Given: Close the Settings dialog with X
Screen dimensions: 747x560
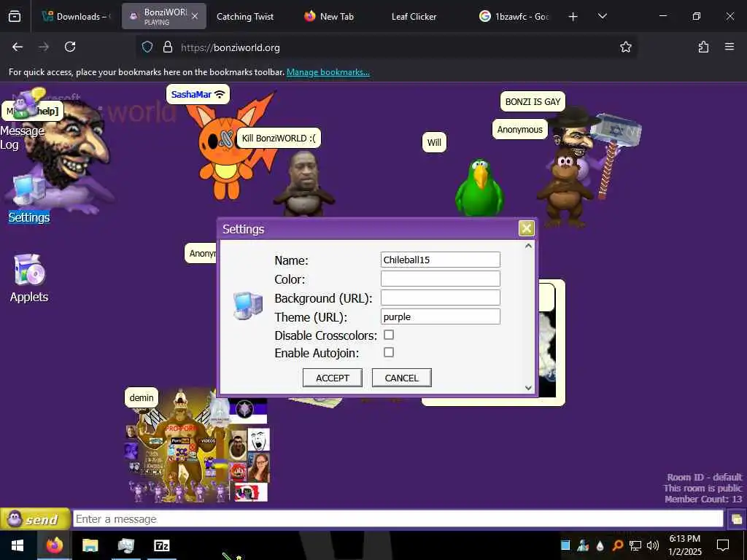Looking at the screenshot, I should (x=526, y=228).
